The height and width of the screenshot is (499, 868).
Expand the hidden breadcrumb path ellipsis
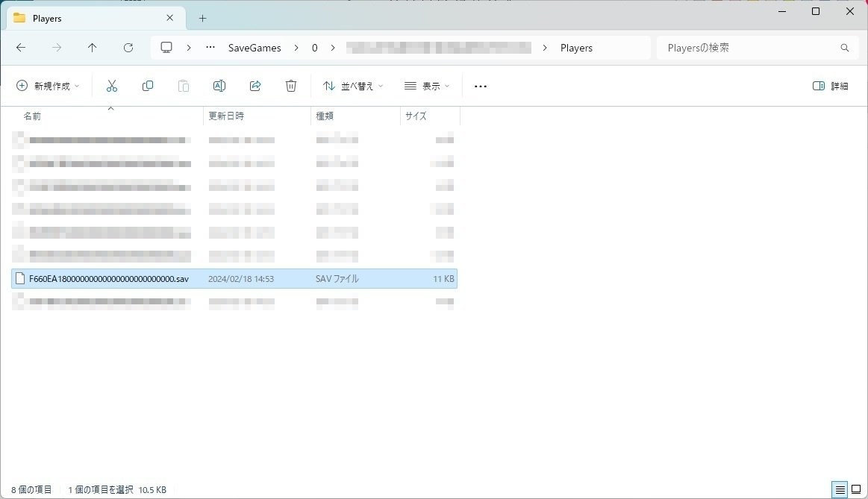point(210,48)
